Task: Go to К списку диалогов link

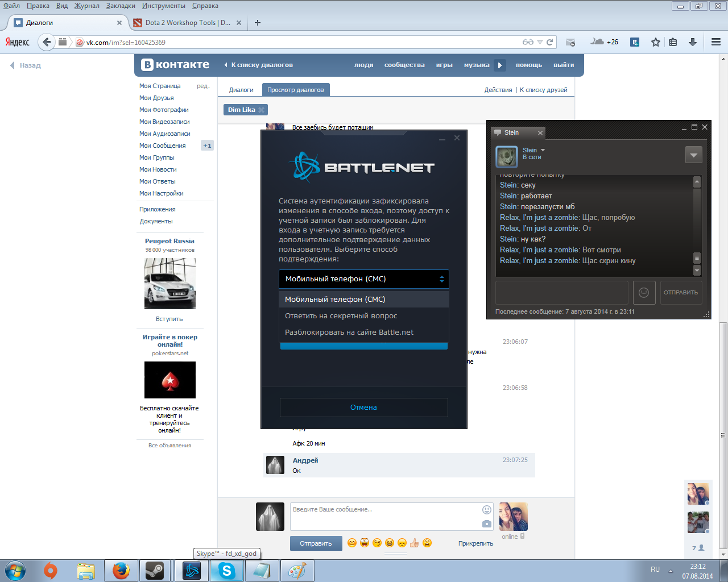Action: click(x=258, y=65)
